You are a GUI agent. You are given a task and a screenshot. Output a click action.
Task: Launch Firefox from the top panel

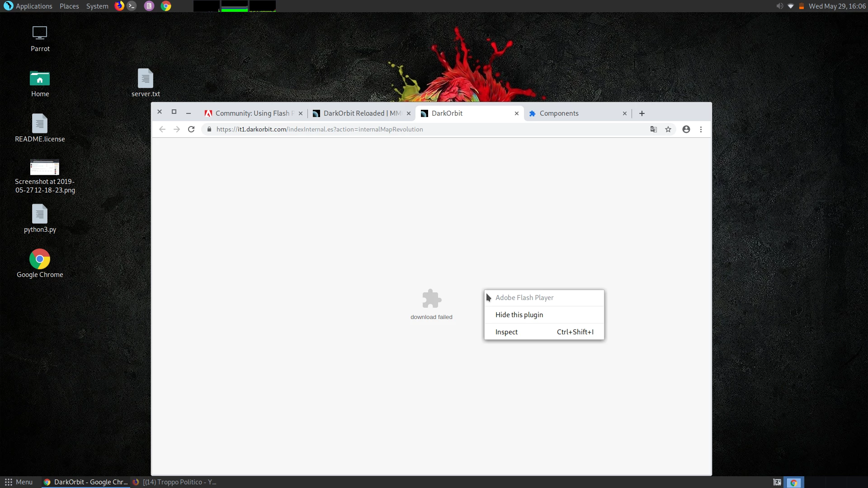coord(119,6)
